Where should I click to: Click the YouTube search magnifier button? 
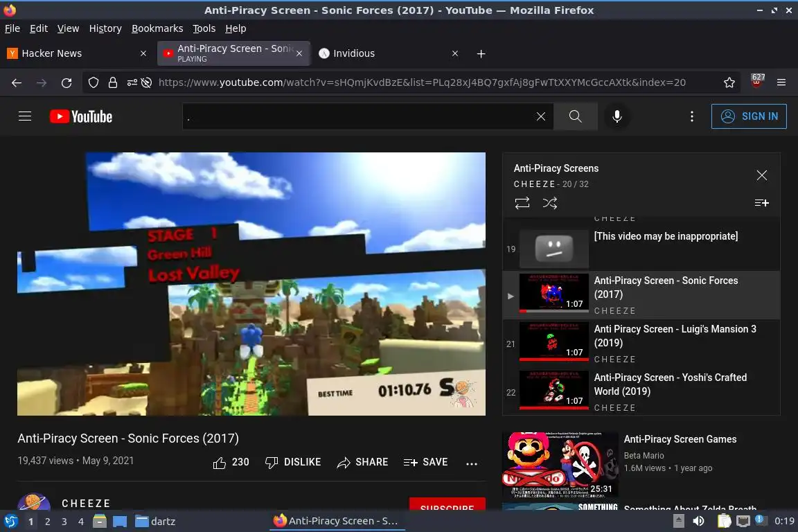coord(575,116)
